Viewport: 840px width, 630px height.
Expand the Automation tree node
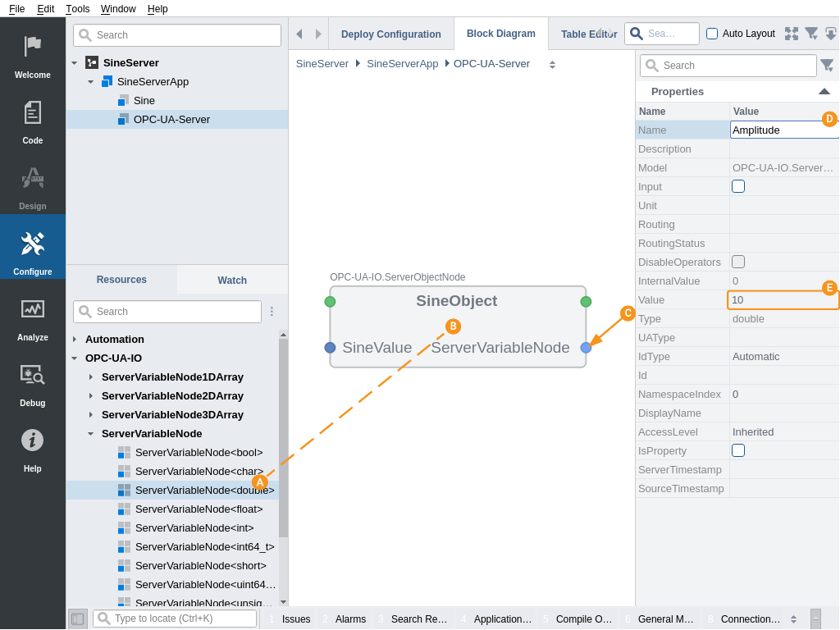[75, 339]
